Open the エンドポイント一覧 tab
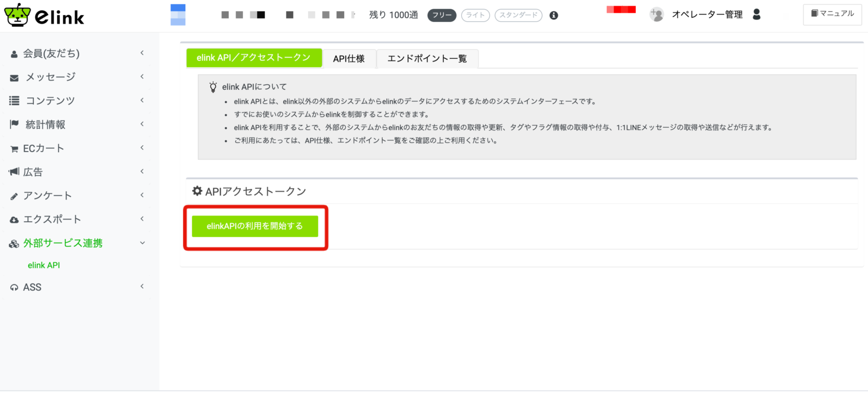Image resolution: width=868 pixels, height=397 pixels. (427, 58)
